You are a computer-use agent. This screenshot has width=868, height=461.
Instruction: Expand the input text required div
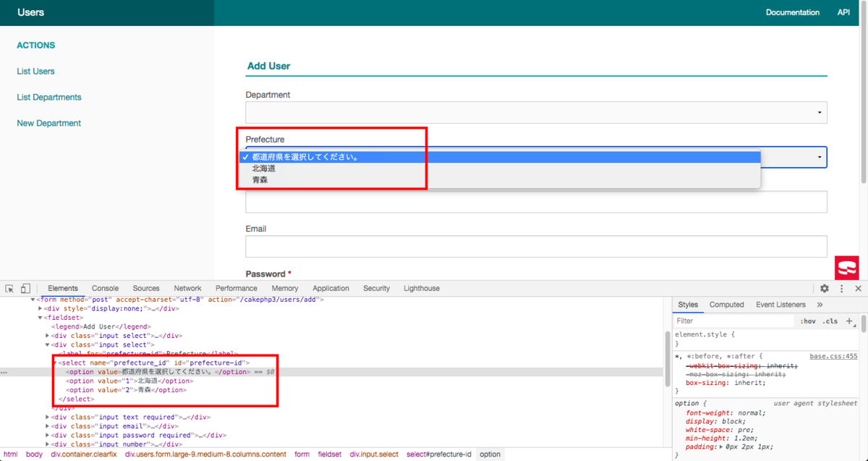[48, 417]
